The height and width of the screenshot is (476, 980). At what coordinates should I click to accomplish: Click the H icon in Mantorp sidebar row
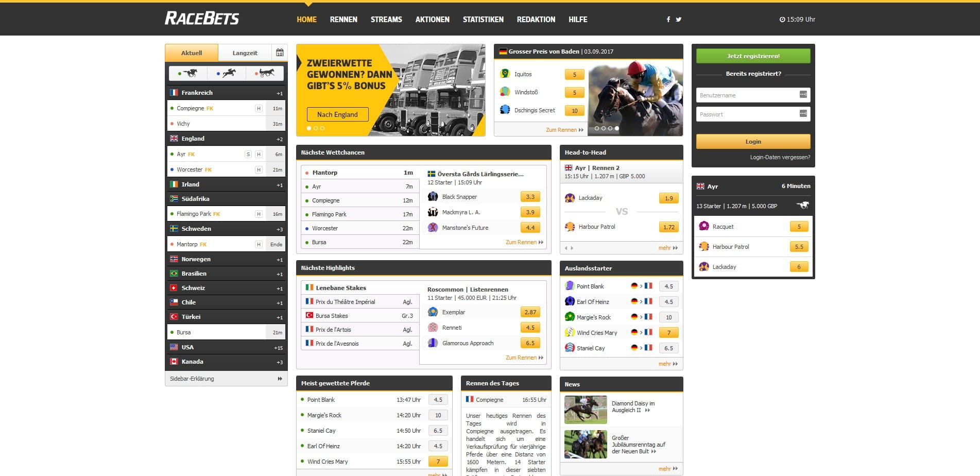click(x=259, y=245)
